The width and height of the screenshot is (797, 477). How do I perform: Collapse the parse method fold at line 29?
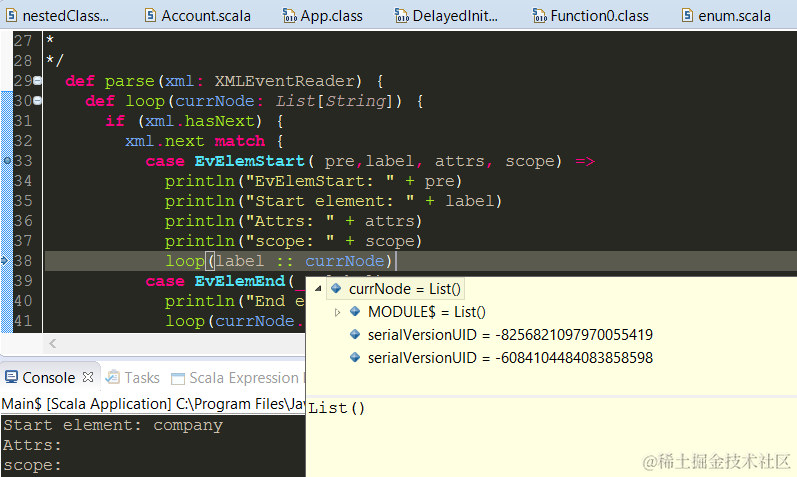(x=37, y=80)
